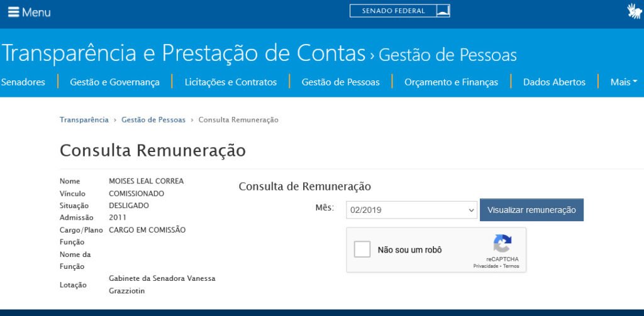
Task: Select Gestão e Governança menu item
Action: 114,82
